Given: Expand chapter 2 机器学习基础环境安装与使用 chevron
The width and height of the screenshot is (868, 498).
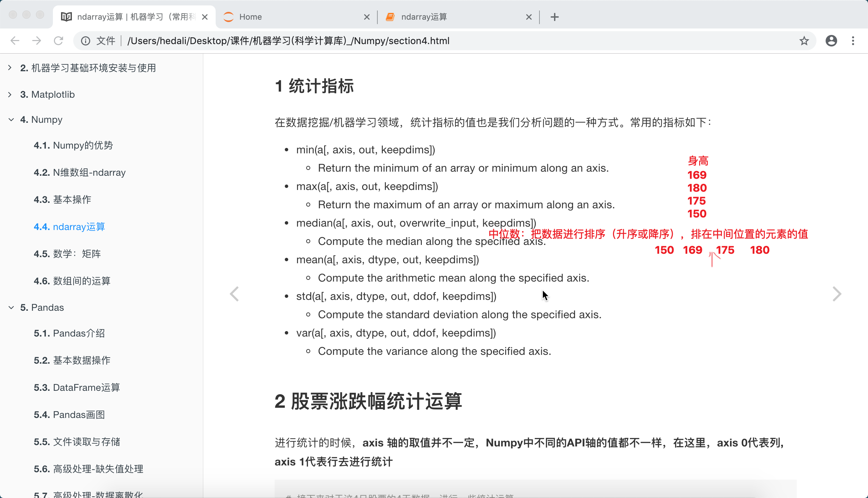Looking at the screenshot, I should (x=10, y=68).
